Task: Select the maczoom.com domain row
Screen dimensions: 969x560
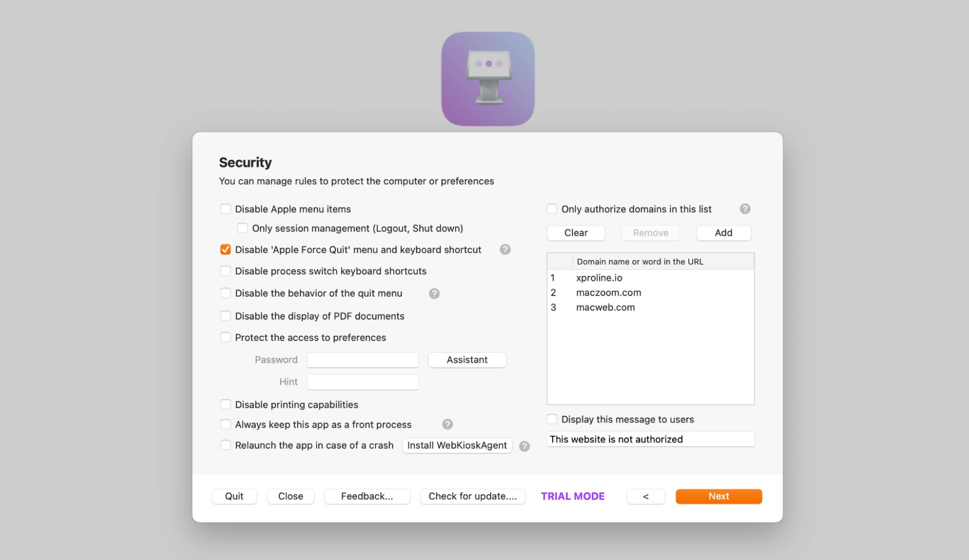Action: pos(608,293)
